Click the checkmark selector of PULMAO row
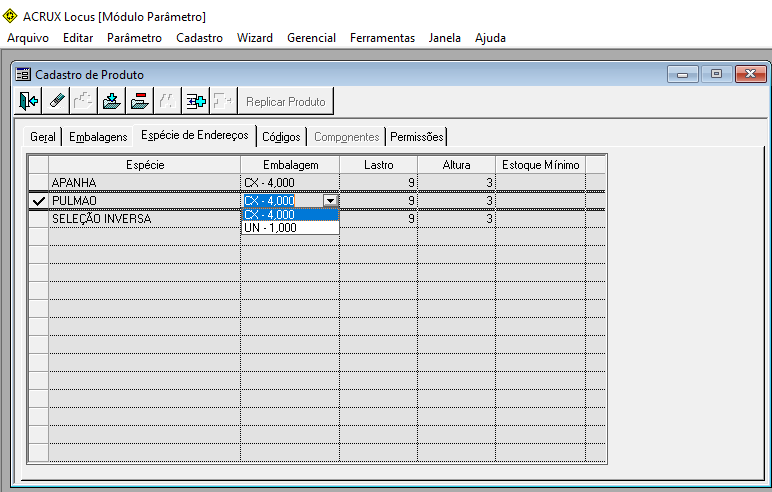Image resolution: width=772 pixels, height=492 pixels. point(38,200)
